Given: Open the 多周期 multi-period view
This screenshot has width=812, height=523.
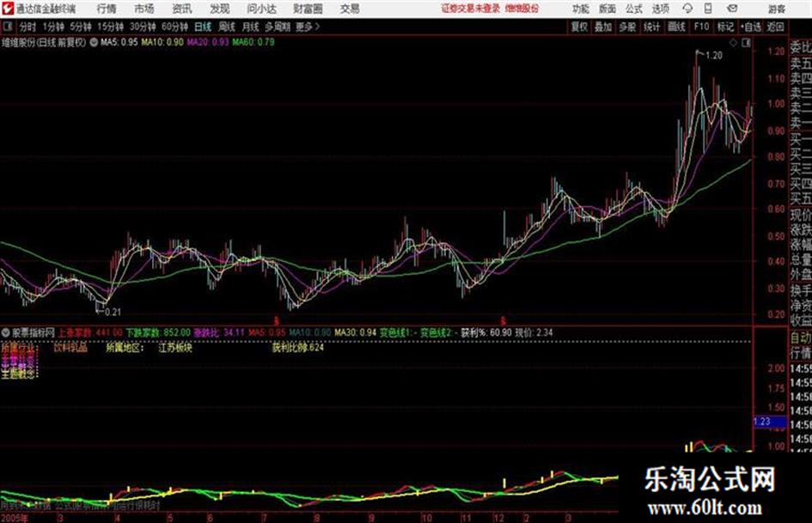Looking at the screenshot, I should (278, 27).
